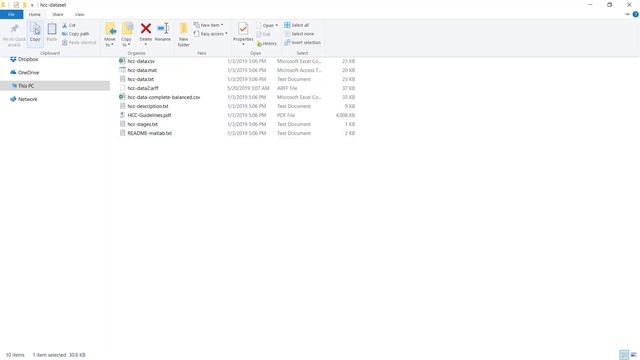Click the 5/20/2019 3:07 AM date cell

pyautogui.click(x=248, y=88)
